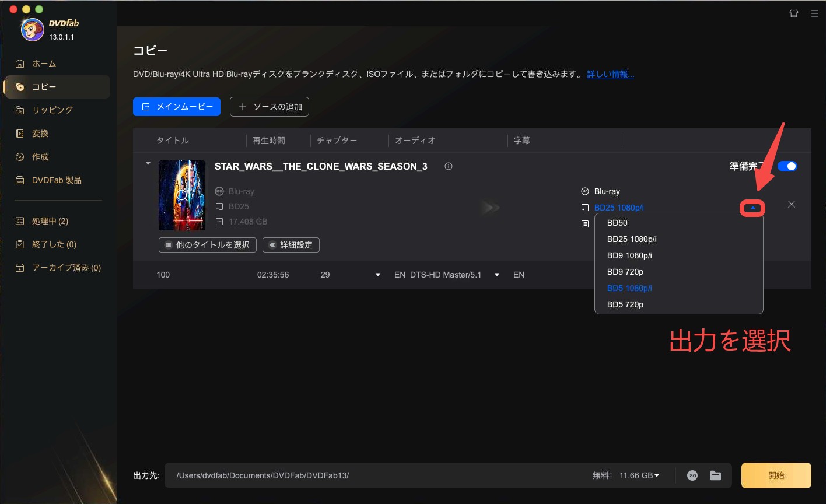Click the home icon in sidebar
The height and width of the screenshot is (504, 826).
tap(20, 64)
